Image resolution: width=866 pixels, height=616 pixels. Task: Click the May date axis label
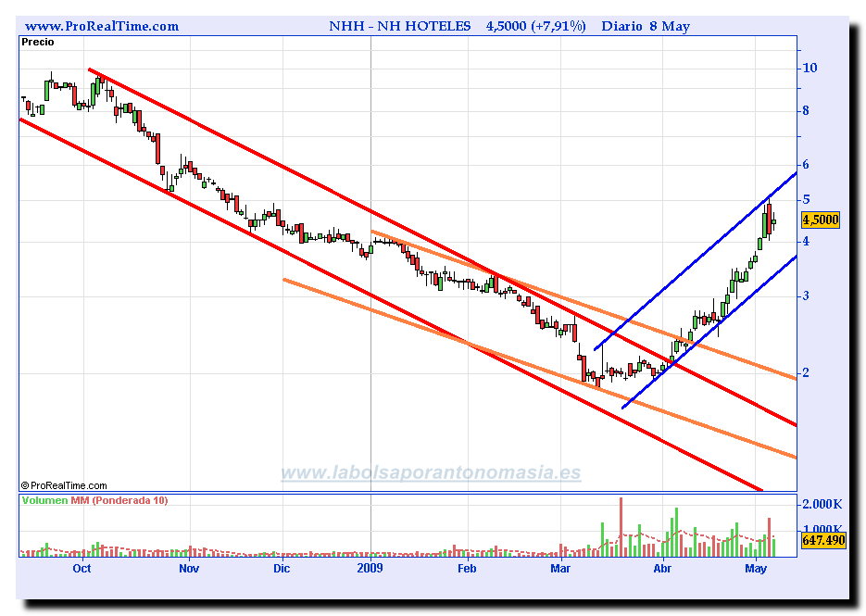coord(756,569)
